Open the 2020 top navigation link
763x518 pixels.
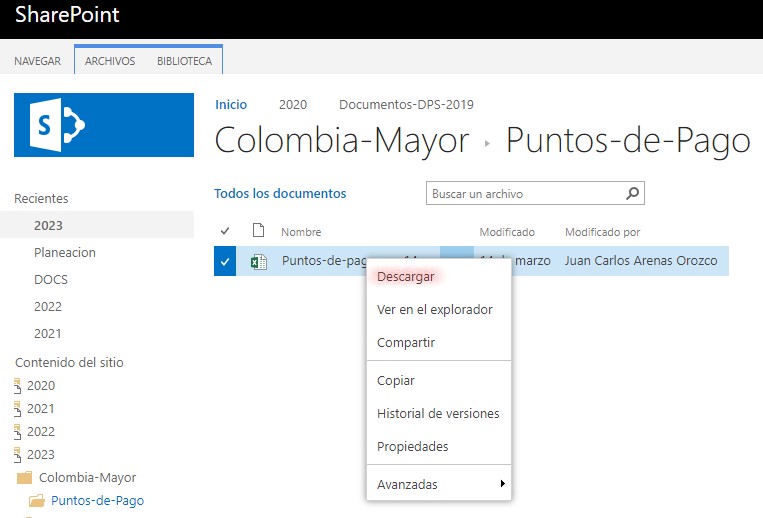tap(293, 105)
